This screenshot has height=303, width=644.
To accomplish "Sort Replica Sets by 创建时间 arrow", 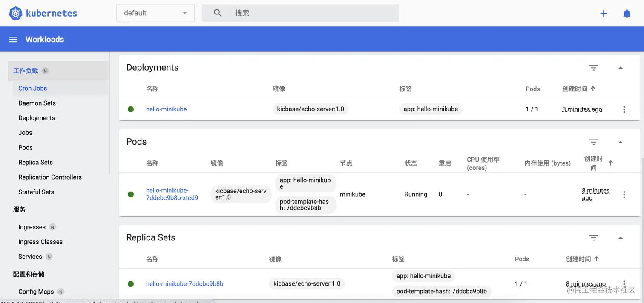I will pos(596,259).
